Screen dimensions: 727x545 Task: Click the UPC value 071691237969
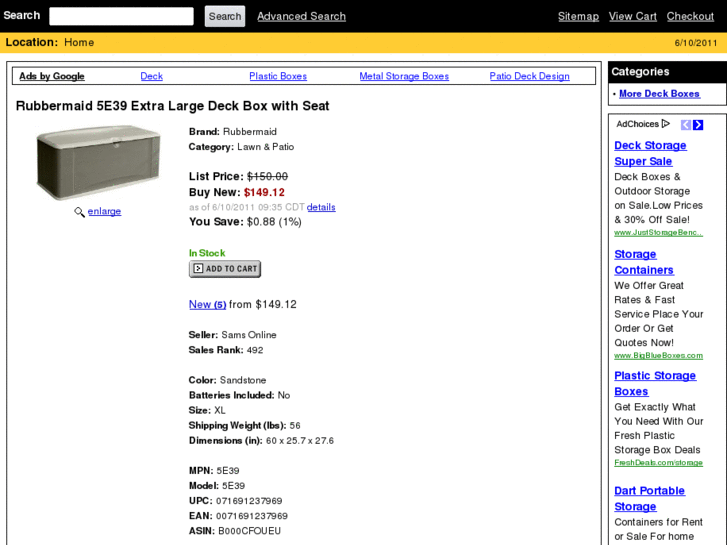tap(249, 501)
